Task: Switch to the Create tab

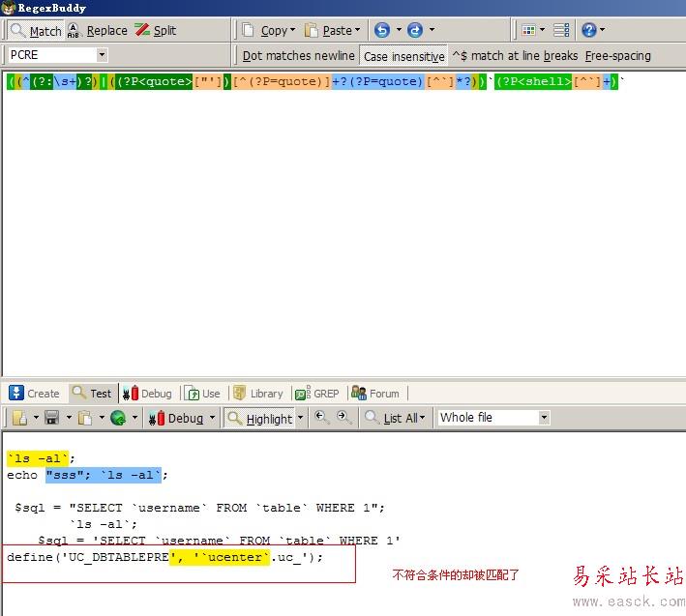Action: coord(34,393)
